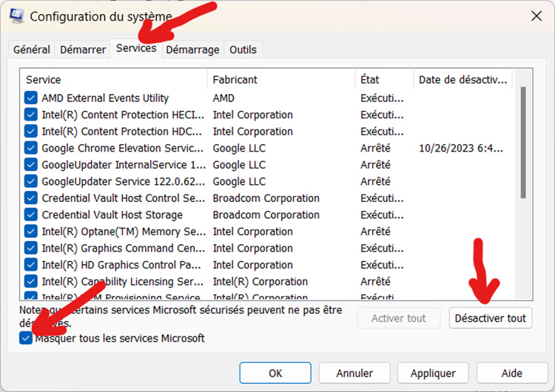Disable Intel(R) Optane(TM) Memory Service checkbox
The width and height of the screenshot is (555, 392).
(x=31, y=232)
